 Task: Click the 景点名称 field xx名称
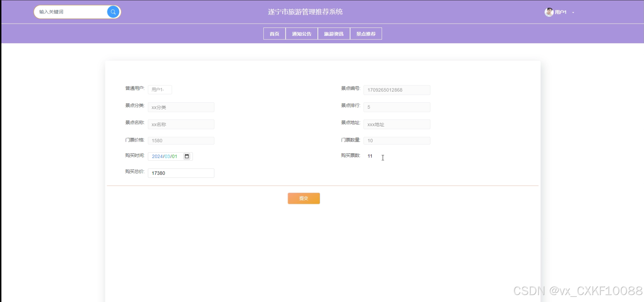(181, 124)
